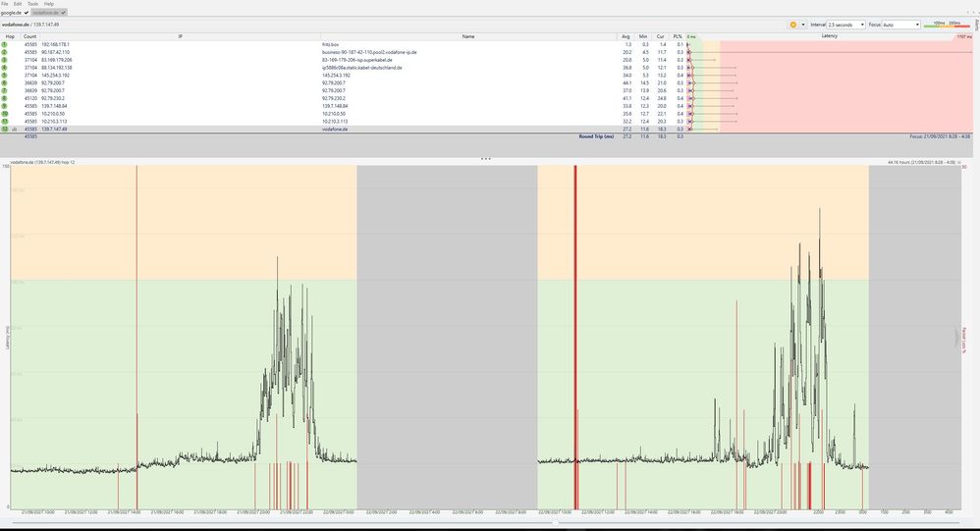Click the PL% column header
980x531 pixels.
[x=678, y=37]
